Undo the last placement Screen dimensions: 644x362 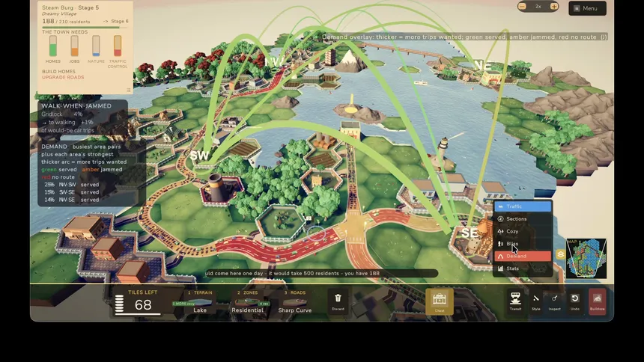[x=575, y=301]
